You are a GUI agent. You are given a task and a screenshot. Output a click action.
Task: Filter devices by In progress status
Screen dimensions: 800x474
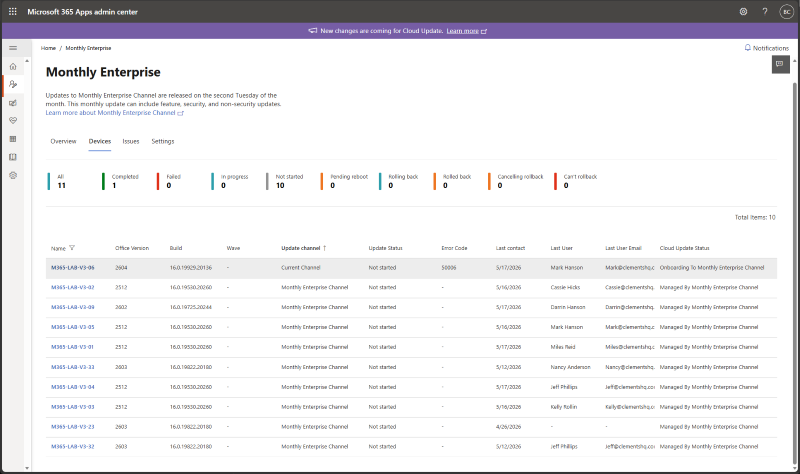pos(230,181)
